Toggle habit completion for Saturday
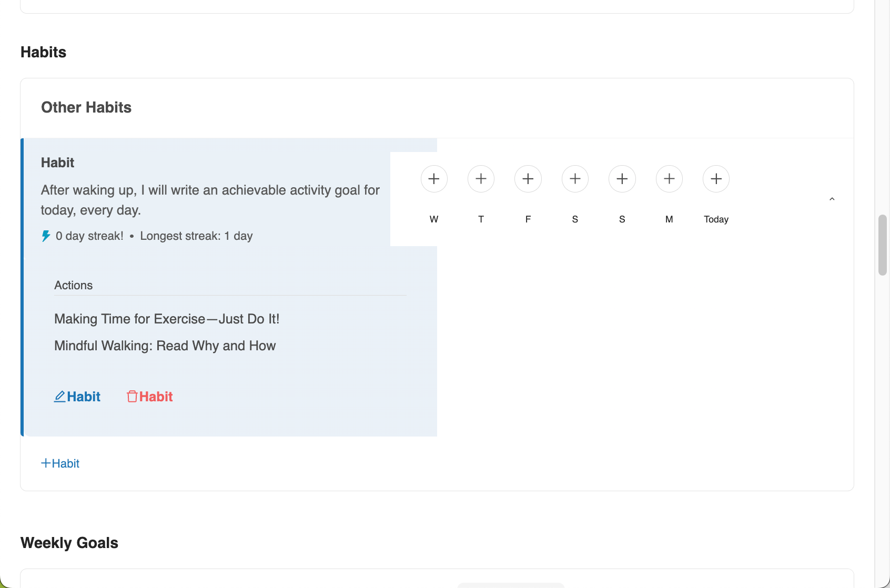The width and height of the screenshot is (890, 588). click(x=575, y=179)
